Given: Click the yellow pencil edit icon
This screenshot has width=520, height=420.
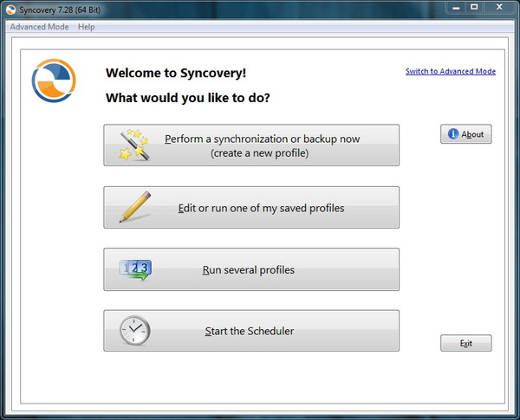Looking at the screenshot, I should (135, 206).
